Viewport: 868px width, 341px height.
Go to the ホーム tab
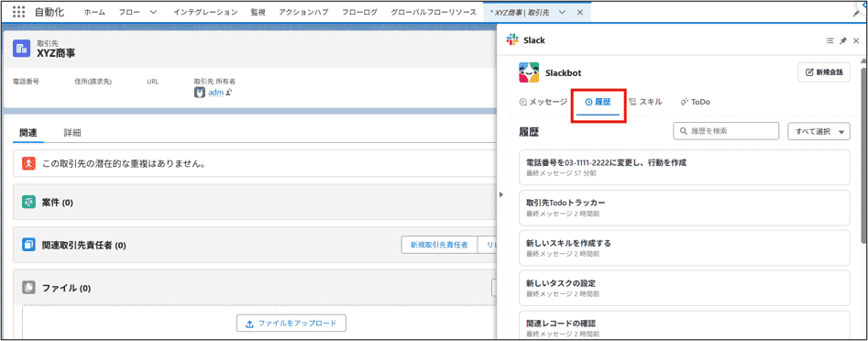94,12
